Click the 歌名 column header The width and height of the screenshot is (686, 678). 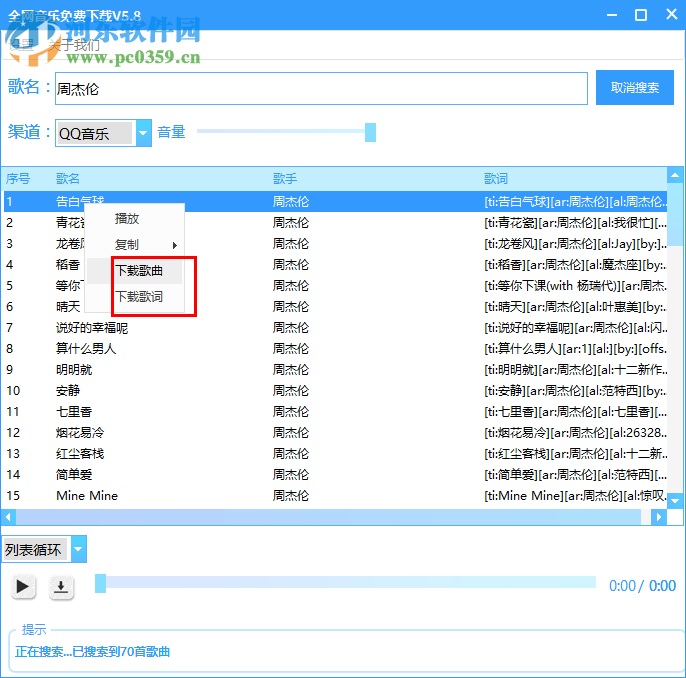click(x=68, y=178)
